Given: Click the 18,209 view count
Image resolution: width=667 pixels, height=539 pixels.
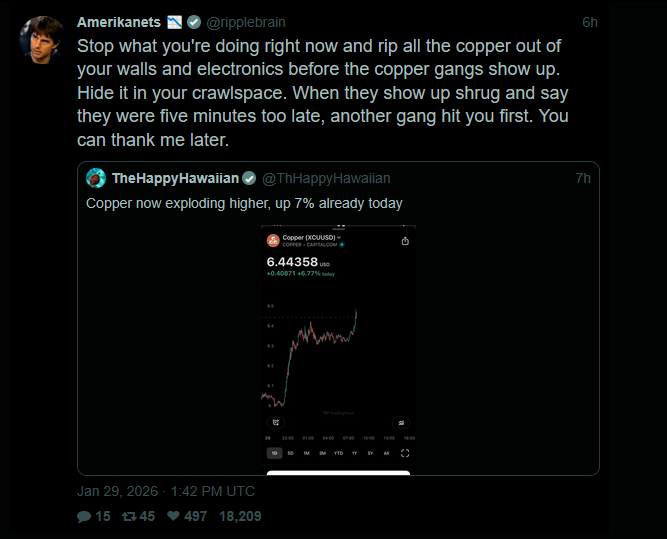Looking at the screenshot, I should coord(240,516).
